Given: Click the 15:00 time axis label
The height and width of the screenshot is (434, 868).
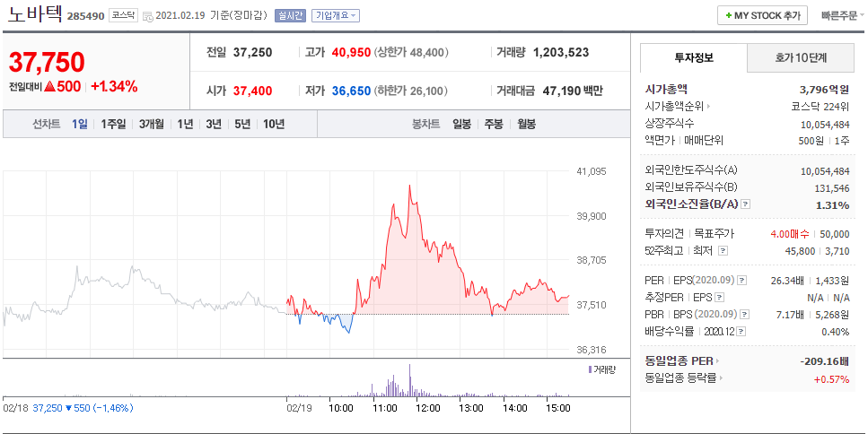Looking at the screenshot, I should point(558,408).
